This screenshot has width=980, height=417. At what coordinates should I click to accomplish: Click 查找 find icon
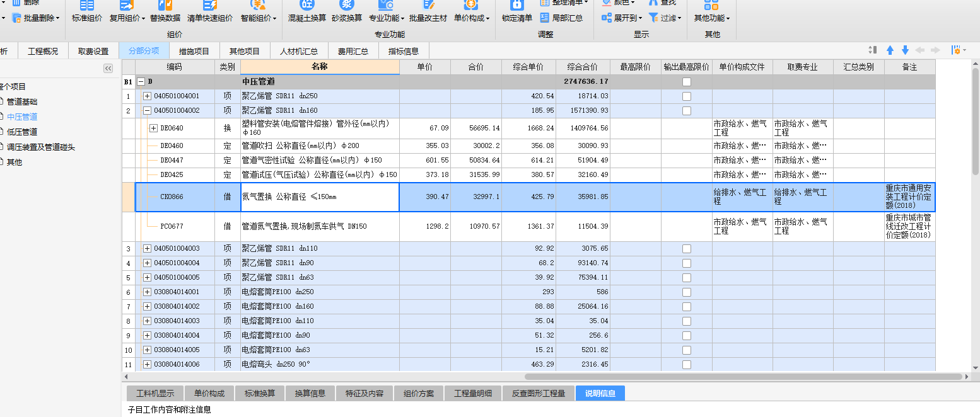654,3
